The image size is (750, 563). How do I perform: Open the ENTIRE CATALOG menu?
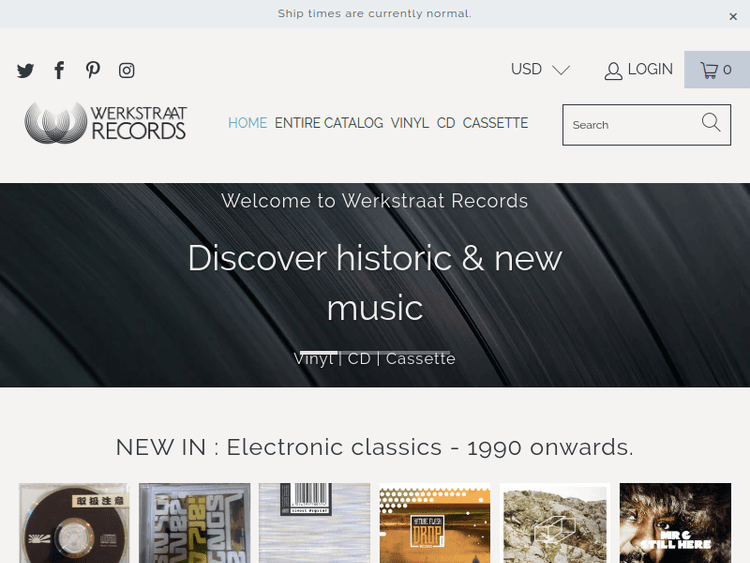(x=329, y=123)
